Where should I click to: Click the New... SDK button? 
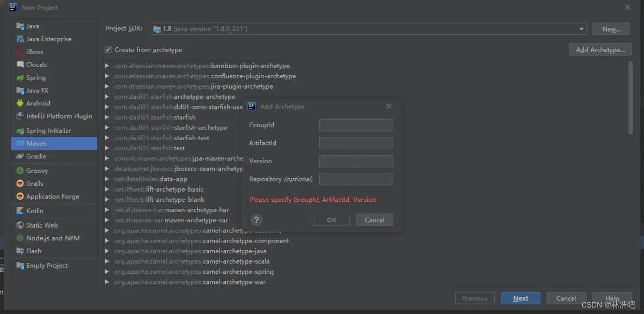[x=611, y=29]
